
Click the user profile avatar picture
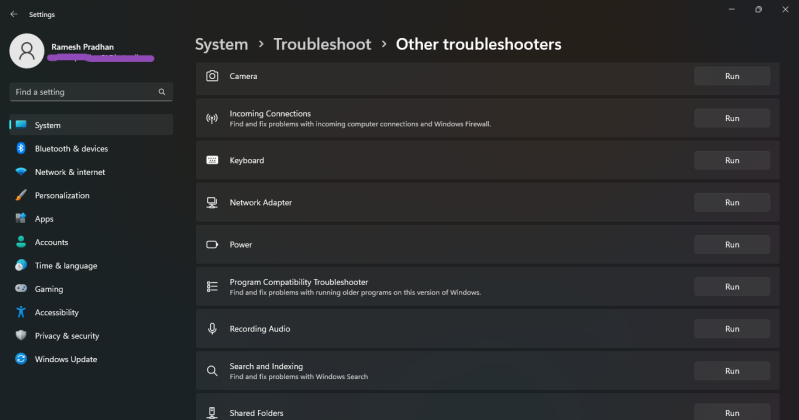27,51
